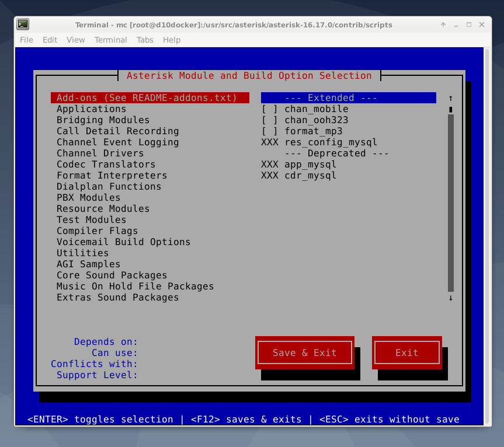Click the keep-above arrow in the title bar
Viewport: 504px width, 447px height.
pos(443,25)
